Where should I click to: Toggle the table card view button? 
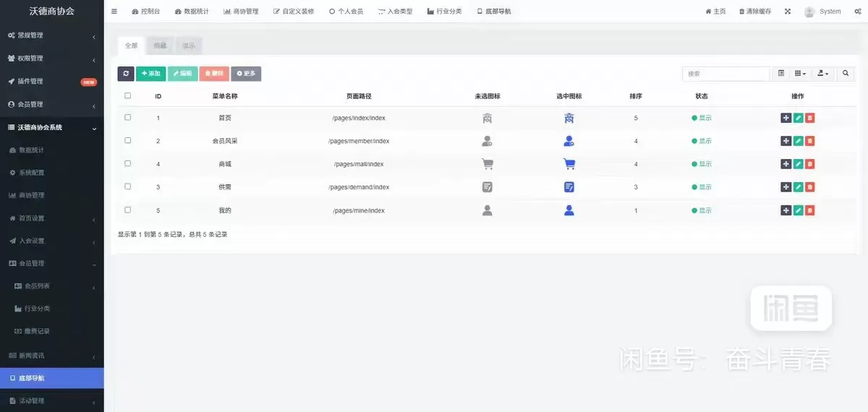tap(781, 74)
